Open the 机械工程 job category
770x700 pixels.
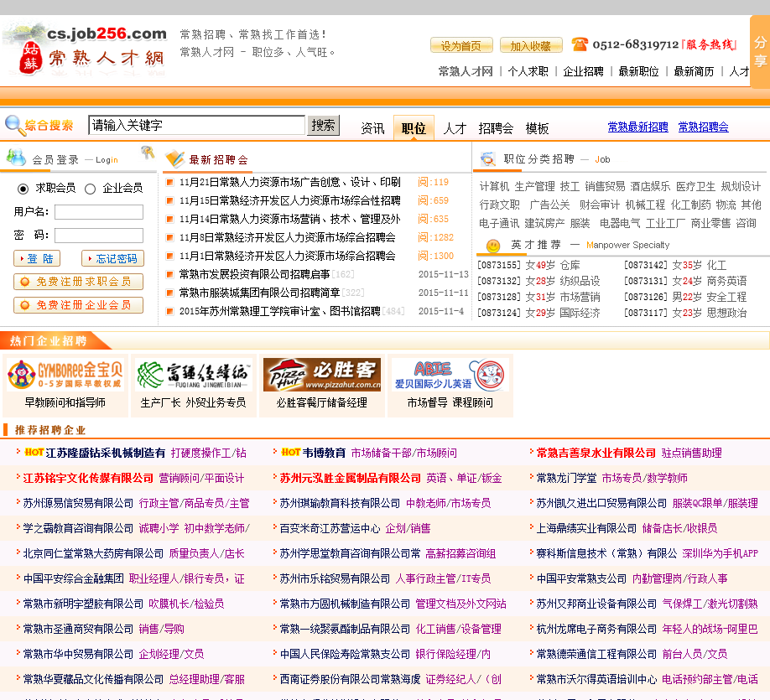645,205
